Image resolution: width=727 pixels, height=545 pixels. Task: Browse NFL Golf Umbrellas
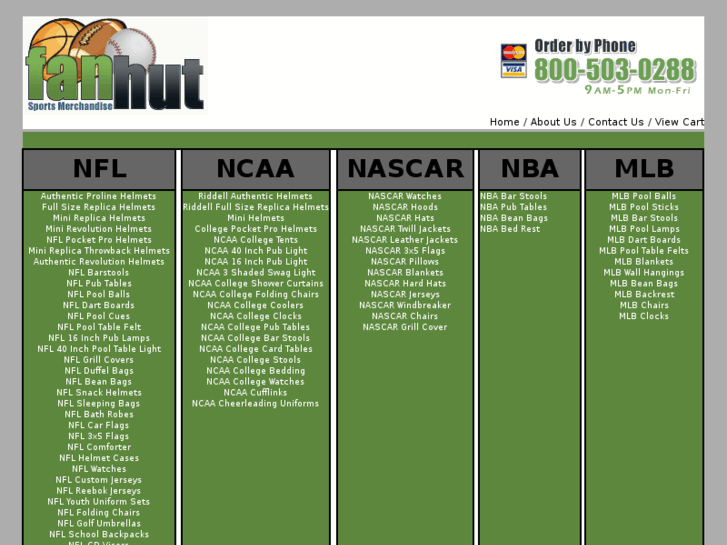click(x=99, y=523)
